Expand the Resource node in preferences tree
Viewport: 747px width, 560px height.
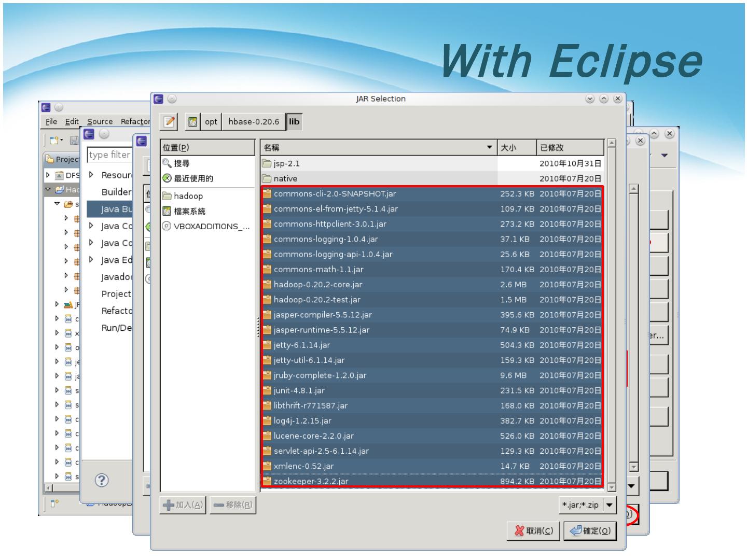point(91,175)
